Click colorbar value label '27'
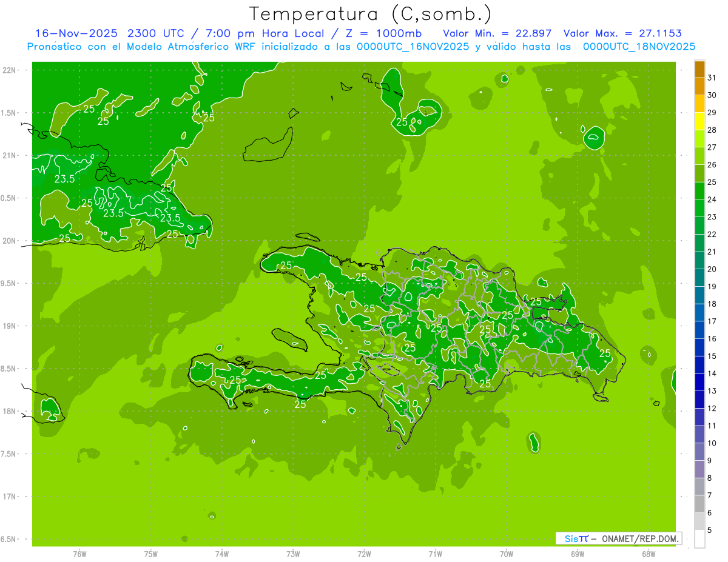This screenshot has width=728, height=562. 712,147
